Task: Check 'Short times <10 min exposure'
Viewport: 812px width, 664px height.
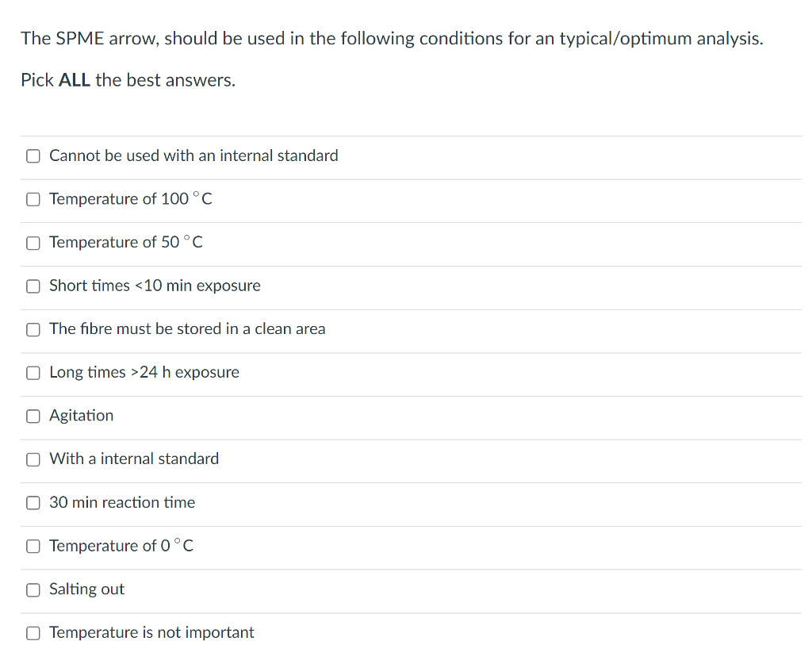Action: click(33, 286)
